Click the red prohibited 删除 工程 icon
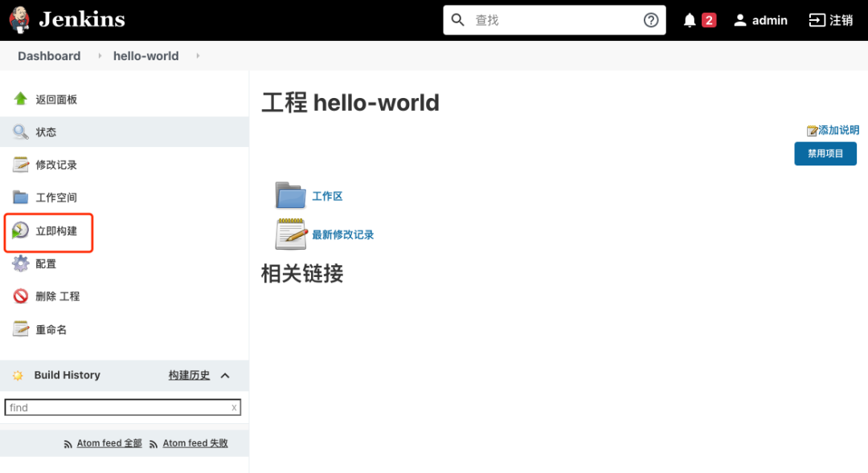868x473 pixels. [20, 296]
